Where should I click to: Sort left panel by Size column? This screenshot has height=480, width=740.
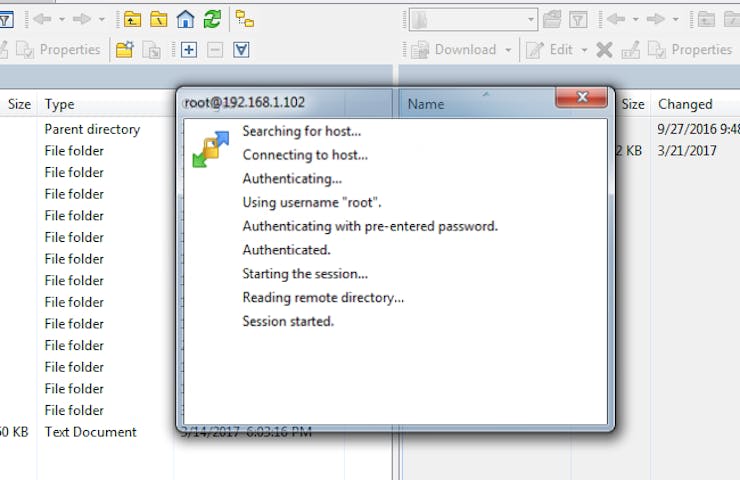pos(18,104)
